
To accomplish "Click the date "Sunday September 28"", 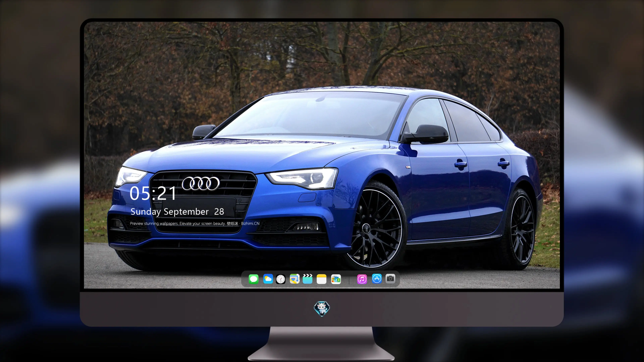I will click(177, 212).
